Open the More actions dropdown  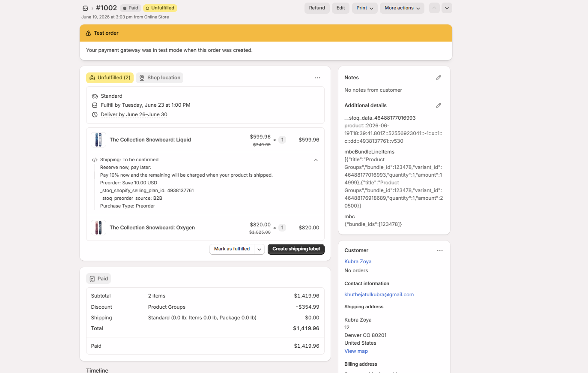click(402, 8)
